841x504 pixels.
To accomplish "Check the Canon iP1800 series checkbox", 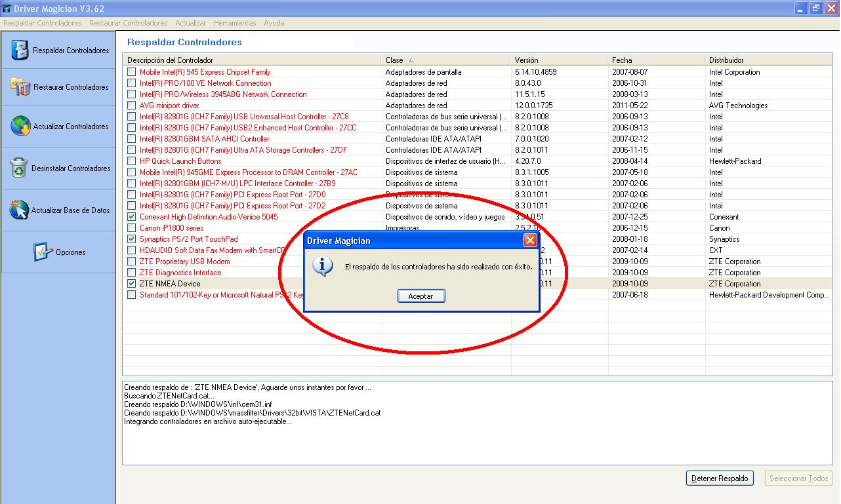I will click(x=132, y=228).
